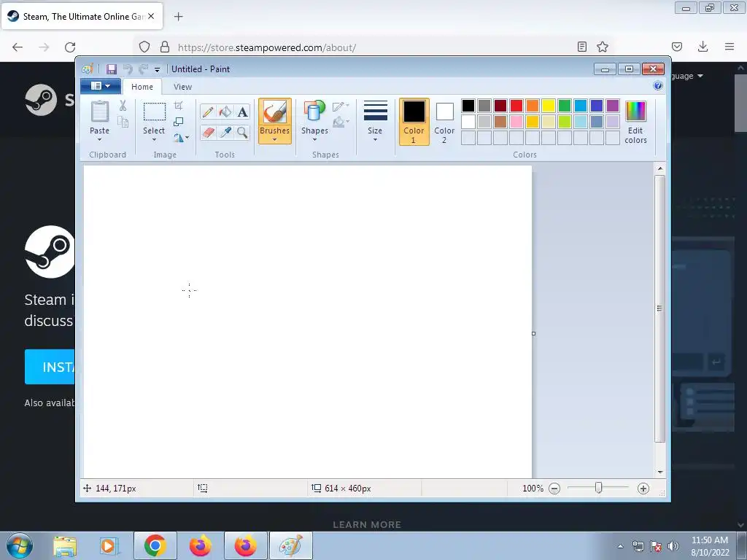Open Chrome from the taskbar
The width and height of the screenshot is (747, 560).
(155, 545)
